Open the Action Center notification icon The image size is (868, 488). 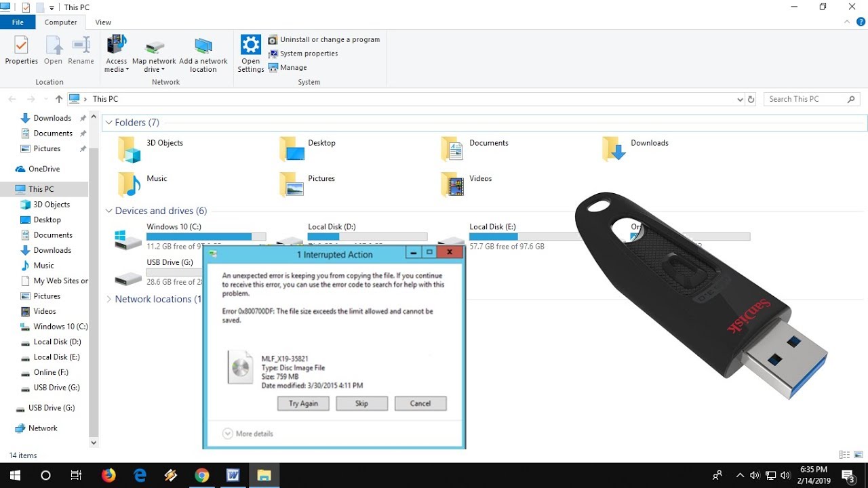click(848, 475)
